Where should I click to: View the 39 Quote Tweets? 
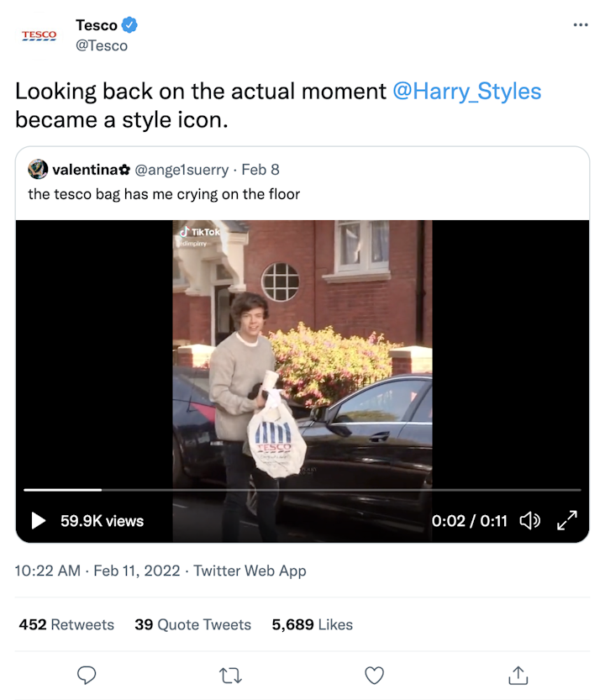click(192, 624)
